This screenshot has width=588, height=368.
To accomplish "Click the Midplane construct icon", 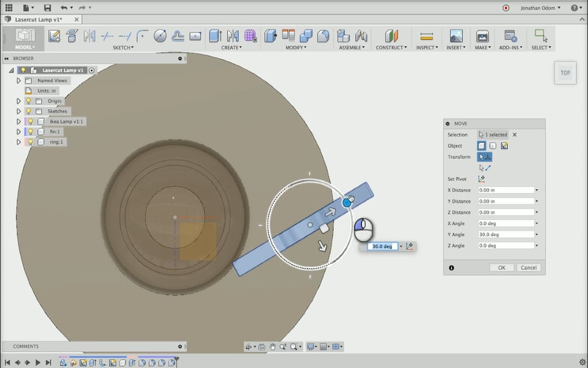I will click(x=391, y=36).
